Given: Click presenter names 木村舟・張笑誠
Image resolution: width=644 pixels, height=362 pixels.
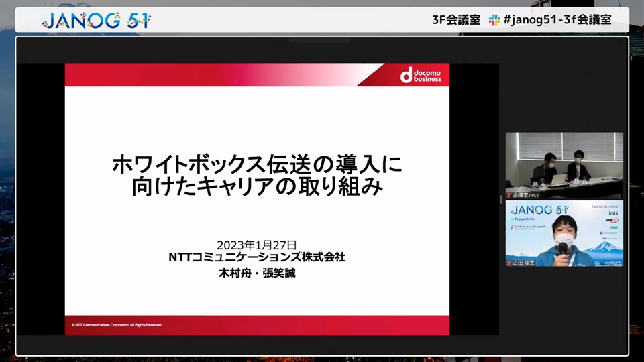Looking at the screenshot, I should tap(257, 273).
